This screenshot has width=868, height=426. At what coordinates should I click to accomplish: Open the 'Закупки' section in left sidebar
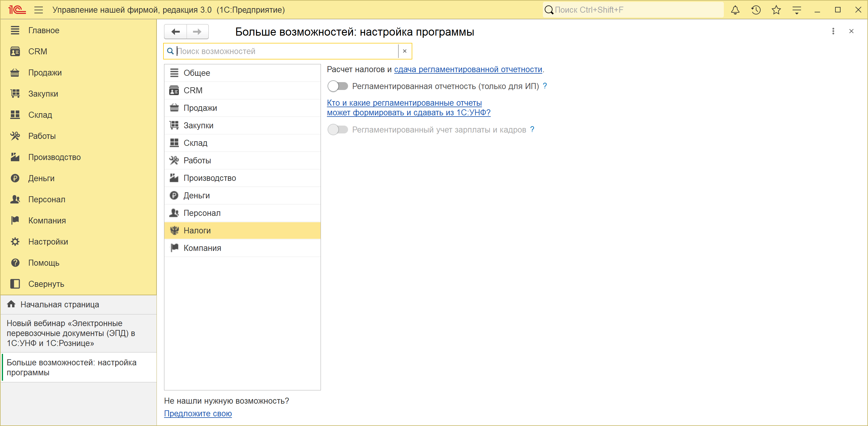pos(79,94)
